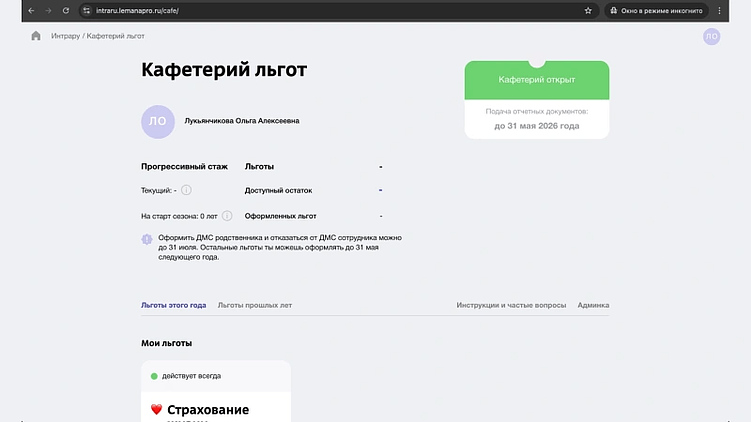Click Кафетерий льгот breadcrumb
The image size is (751, 422).
click(x=115, y=36)
